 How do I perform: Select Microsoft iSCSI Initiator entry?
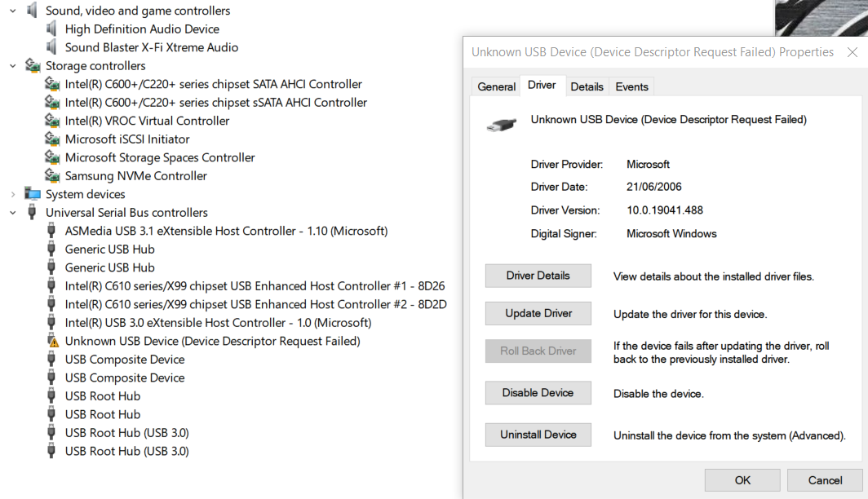click(127, 139)
